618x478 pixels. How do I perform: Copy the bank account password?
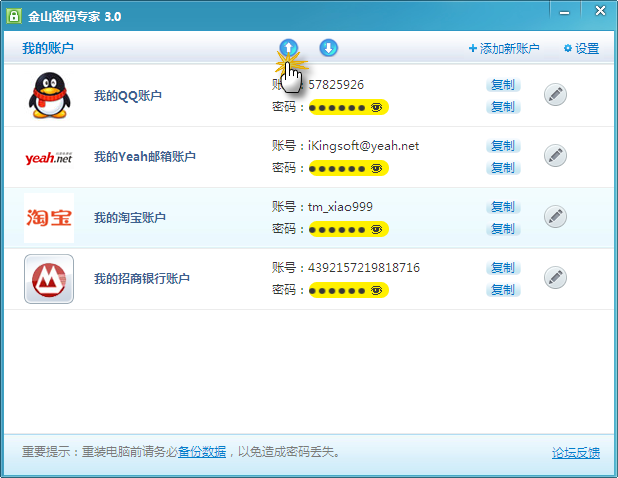[503, 290]
